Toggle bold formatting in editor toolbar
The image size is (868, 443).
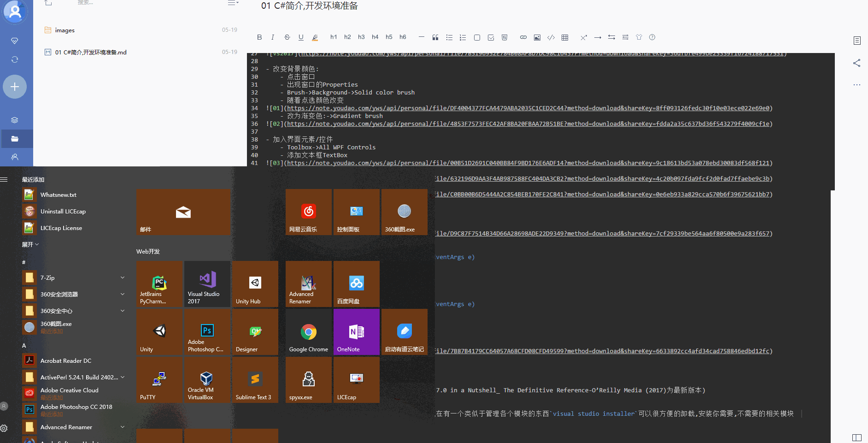(x=259, y=37)
